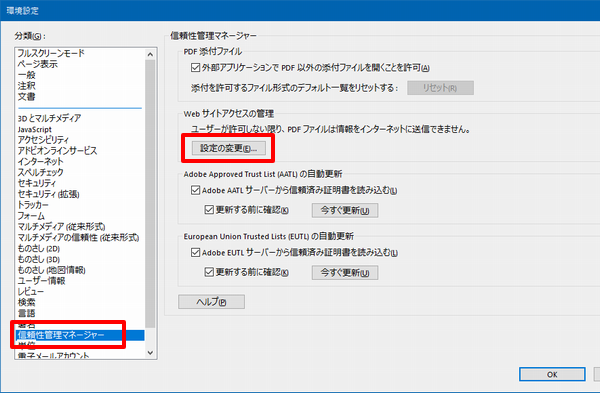Choose アドビオンラインサービス category
Viewport: 600px width, 393px height.
(x=57, y=150)
